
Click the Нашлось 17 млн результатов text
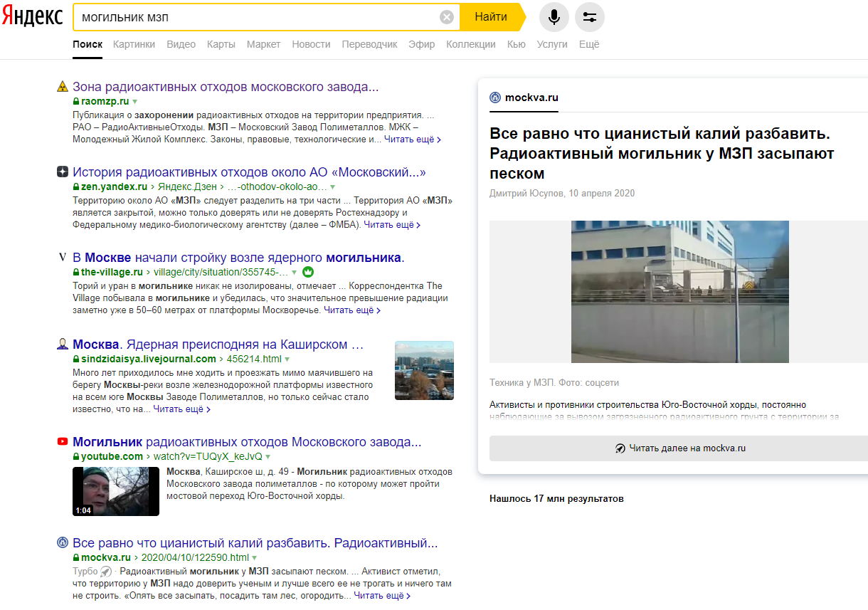click(556, 499)
